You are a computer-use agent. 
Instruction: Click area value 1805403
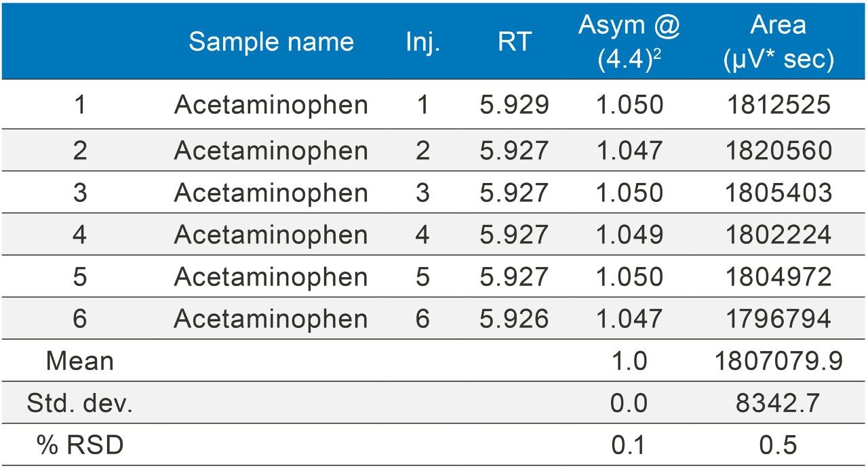(x=778, y=193)
